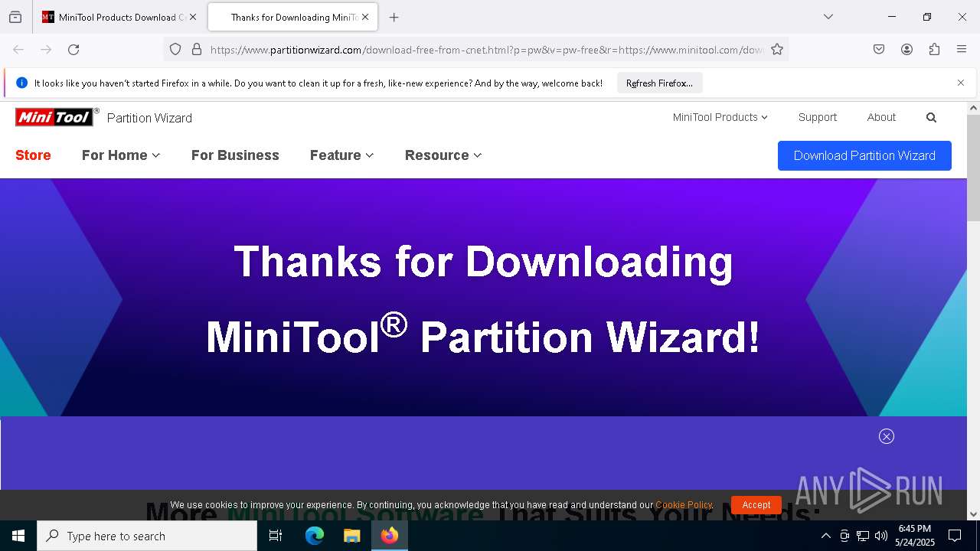980x551 pixels.
Task: Go to the Store menu item
Action: click(33, 155)
